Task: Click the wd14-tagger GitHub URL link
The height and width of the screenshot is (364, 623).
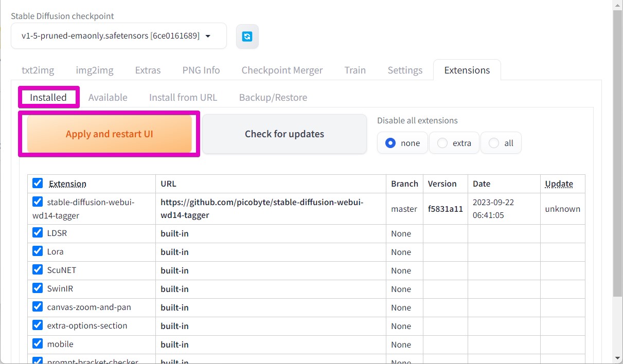Action: (261, 209)
